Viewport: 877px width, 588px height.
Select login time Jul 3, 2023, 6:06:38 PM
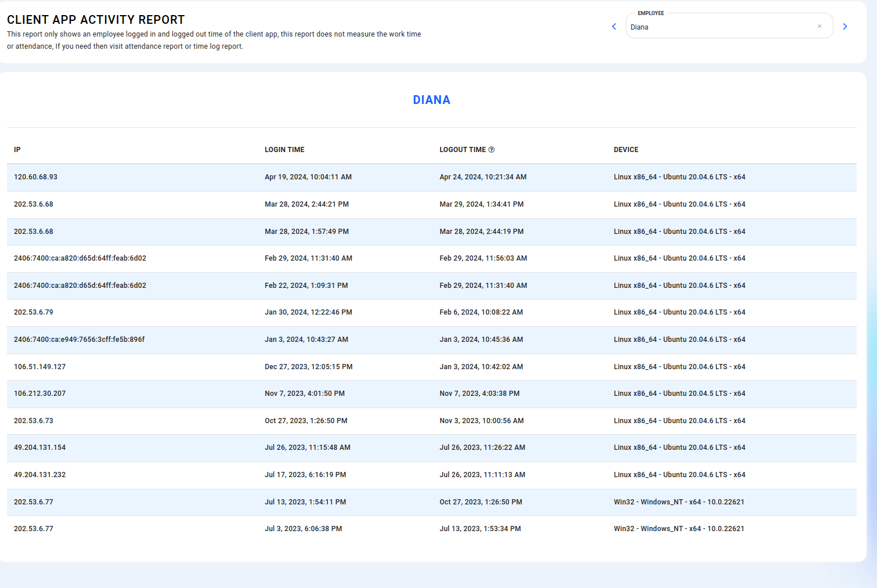(303, 529)
